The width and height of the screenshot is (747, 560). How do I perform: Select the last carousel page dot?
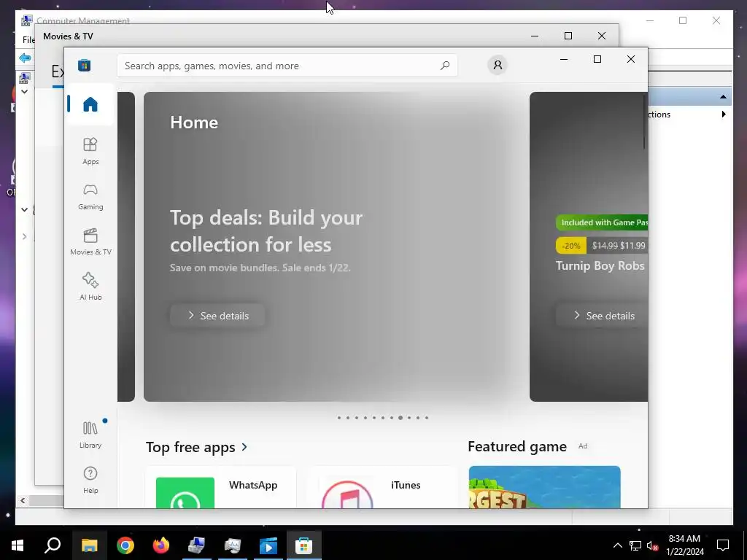coord(426,418)
